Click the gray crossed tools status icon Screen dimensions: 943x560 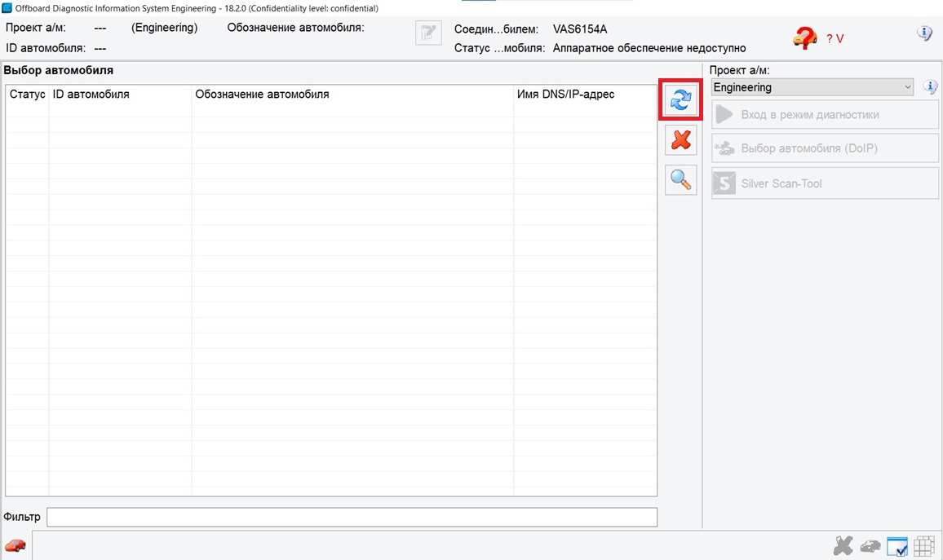click(843, 545)
